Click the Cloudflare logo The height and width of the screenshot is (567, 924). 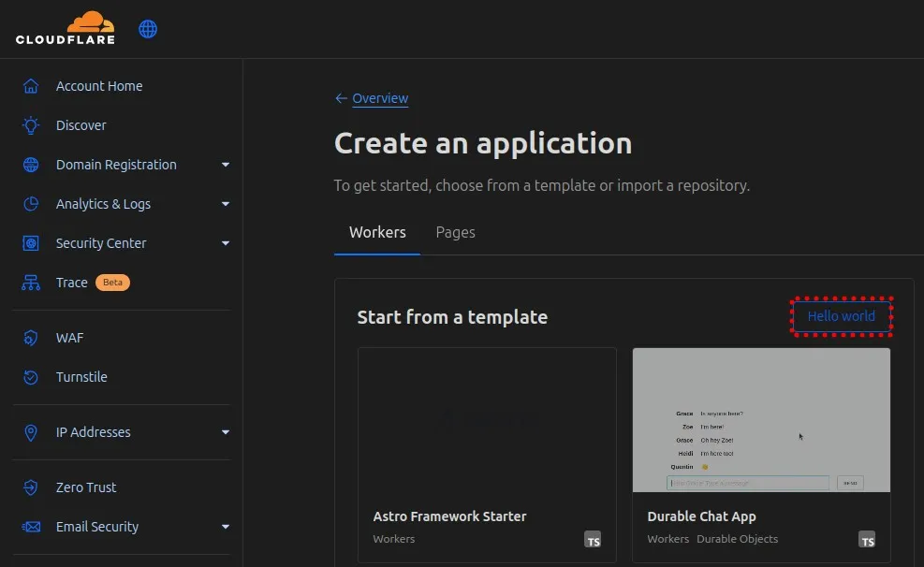tap(66, 28)
